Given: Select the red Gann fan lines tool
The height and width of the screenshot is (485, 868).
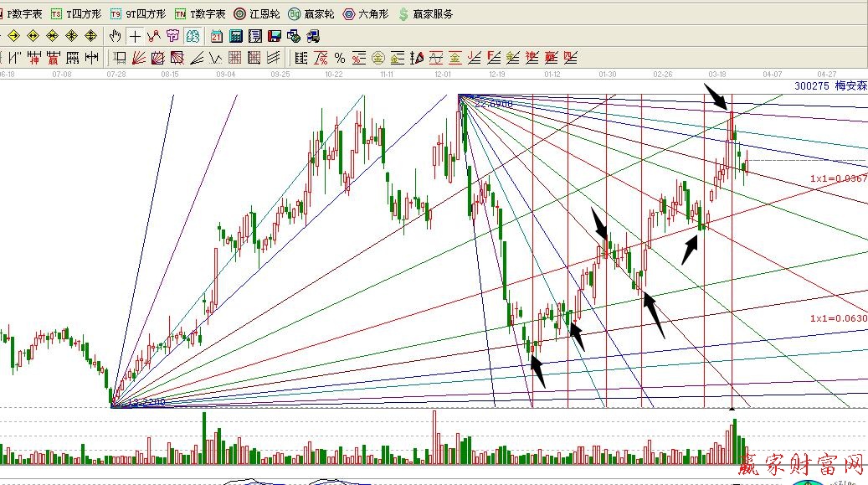Looking at the screenshot, I should click(139, 58).
